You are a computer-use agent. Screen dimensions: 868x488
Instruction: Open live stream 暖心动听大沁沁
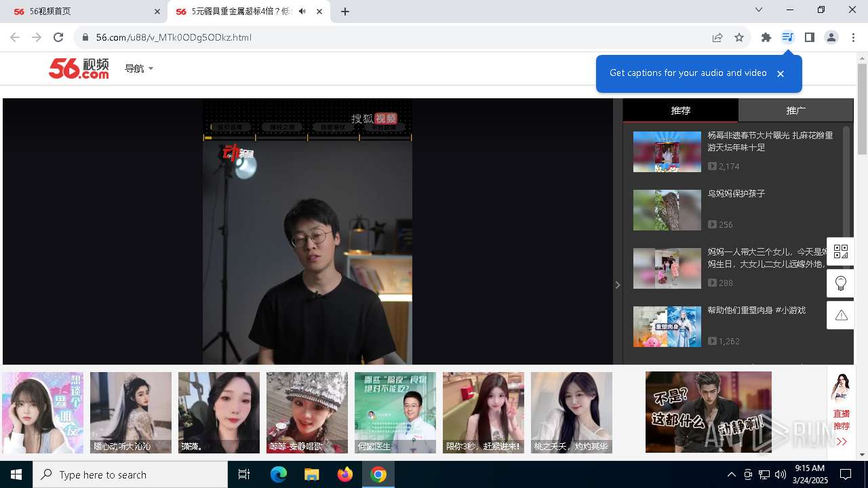click(x=131, y=413)
